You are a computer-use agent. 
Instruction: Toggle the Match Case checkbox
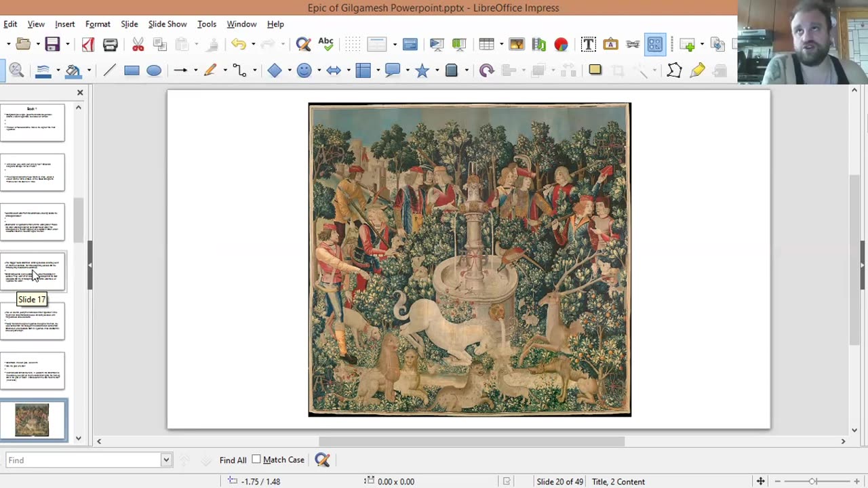tap(256, 460)
